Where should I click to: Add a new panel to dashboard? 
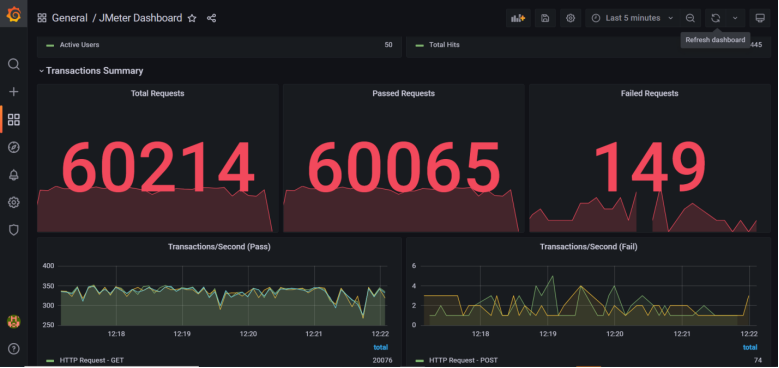pyautogui.click(x=518, y=18)
